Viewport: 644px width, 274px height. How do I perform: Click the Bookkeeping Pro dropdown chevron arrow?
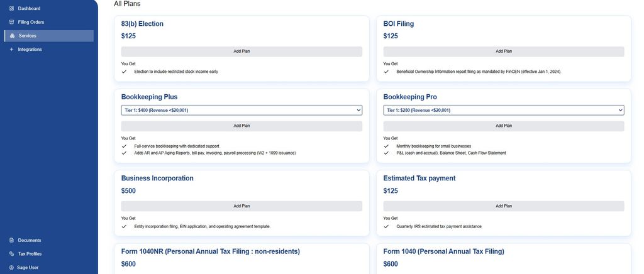[620, 110]
